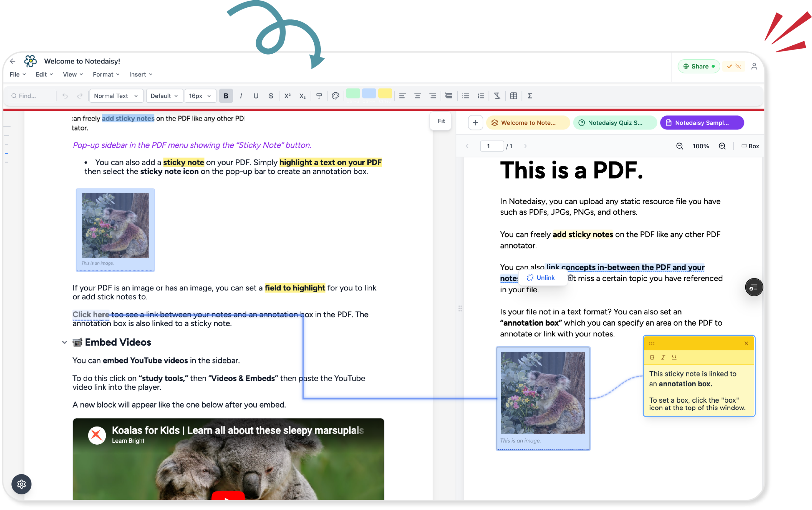Go to previous PDF page
The height and width of the screenshot is (510, 812).
(467, 146)
